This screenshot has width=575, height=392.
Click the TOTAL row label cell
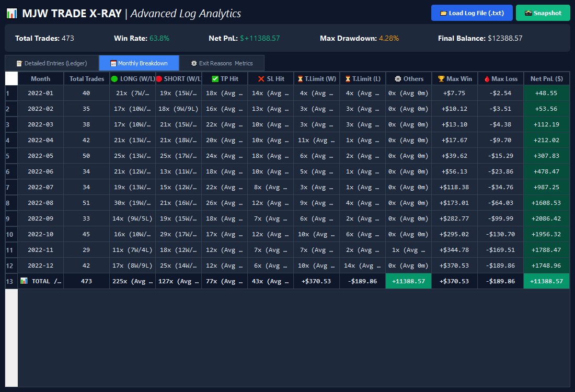[41, 281]
